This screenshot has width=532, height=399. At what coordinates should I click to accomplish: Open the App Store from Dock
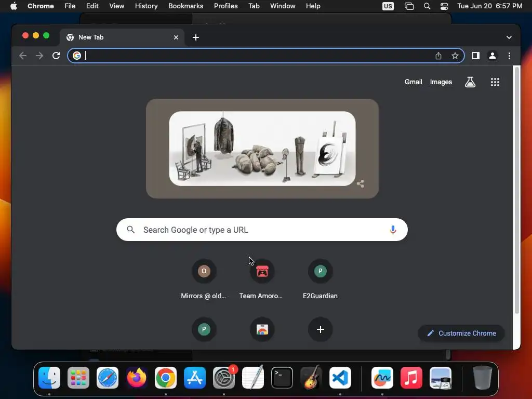[x=195, y=378]
